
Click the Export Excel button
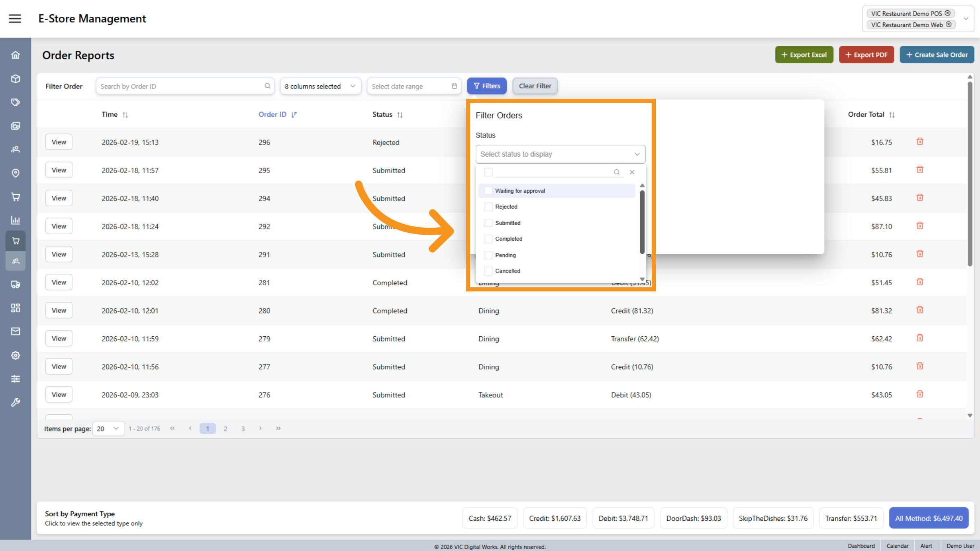tap(804, 54)
